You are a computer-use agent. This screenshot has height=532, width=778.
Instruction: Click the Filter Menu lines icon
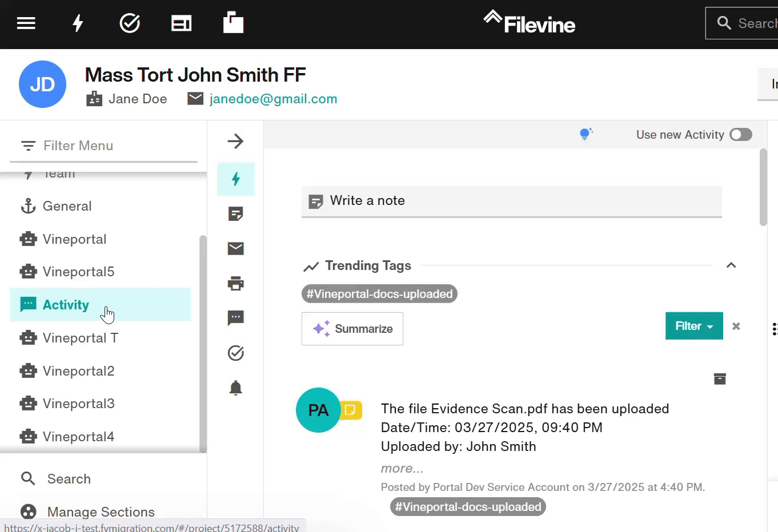28,146
